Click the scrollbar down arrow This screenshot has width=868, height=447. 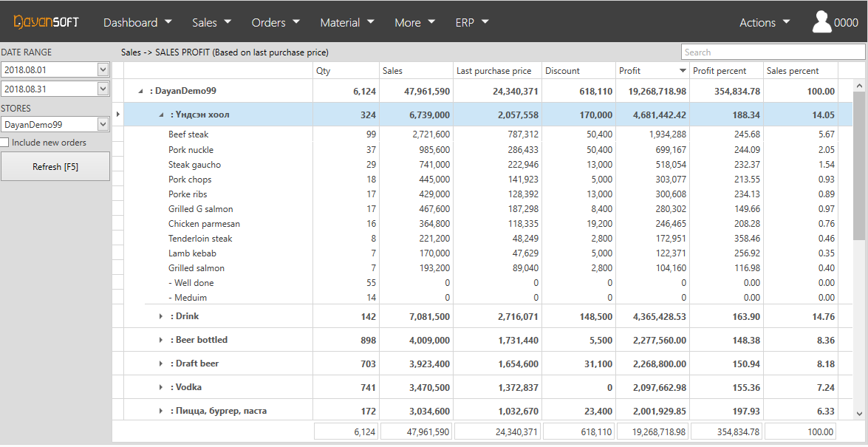coord(859,413)
